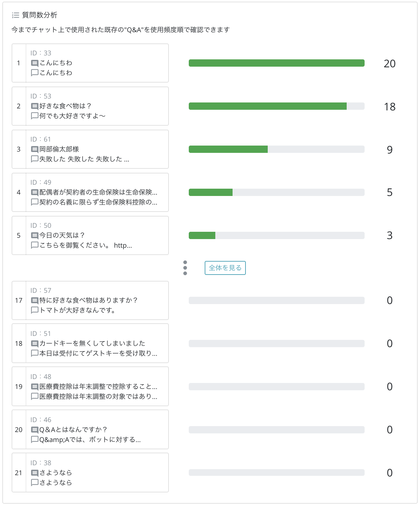Click question icon for こんにちわ entry

(35, 63)
